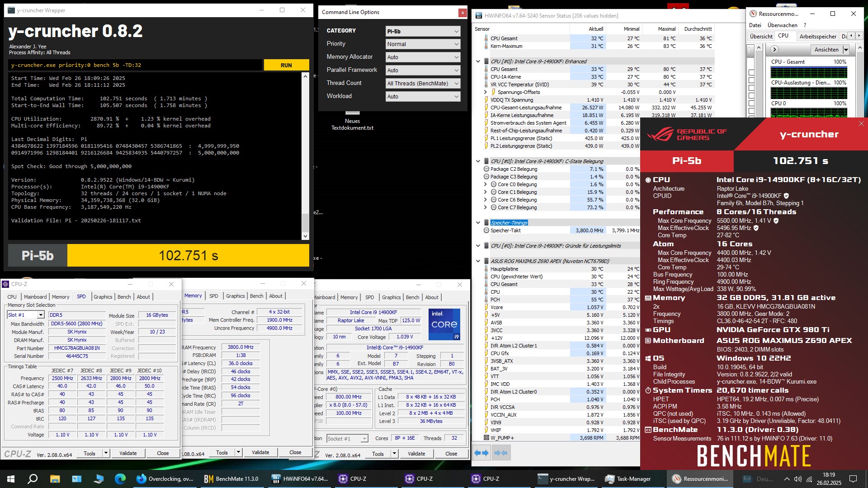The height and width of the screenshot is (488, 868).
Task: Click fan icon beside W_PUMP+
Action: [x=486, y=438]
